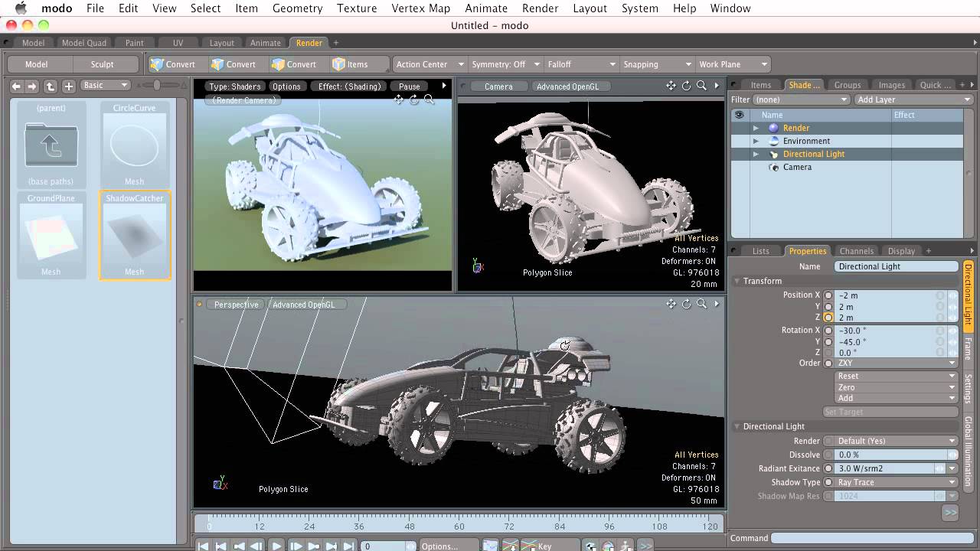Screen dimensions: 980x551
Task: Toggle keyframe circle for Position Y
Action: click(828, 307)
